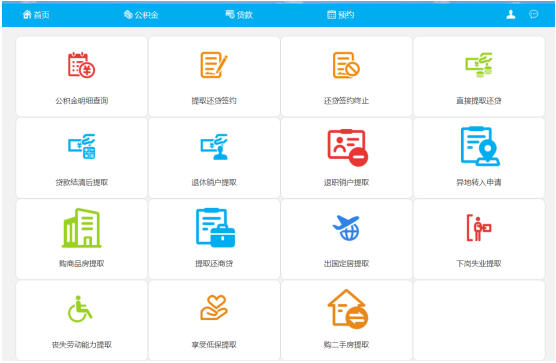556x363 pixels.
Task: Open the 购商品房提取 building icon
Action: [x=82, y=228]
